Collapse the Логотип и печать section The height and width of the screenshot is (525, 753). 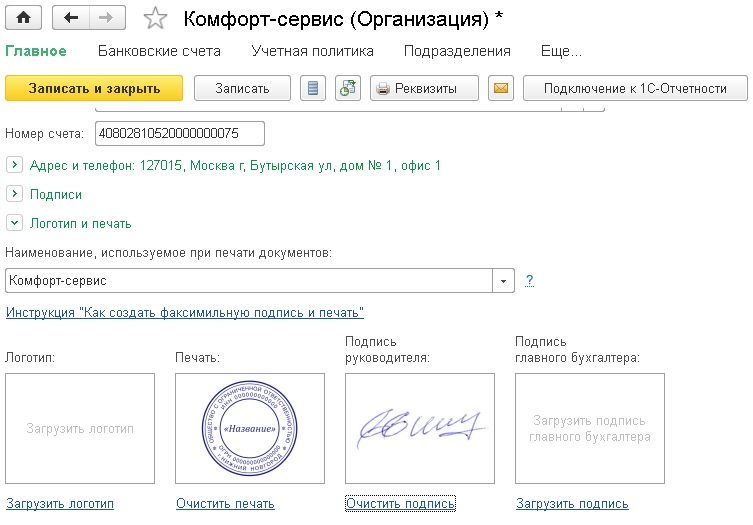pos(14,223)
